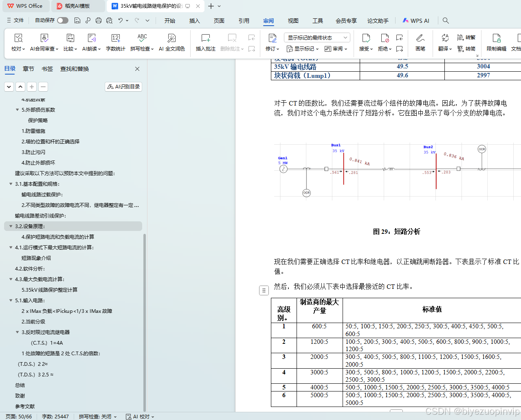
Task: Collapse the 5.1.输入电路 outline node
Action: tap(11, 301)
